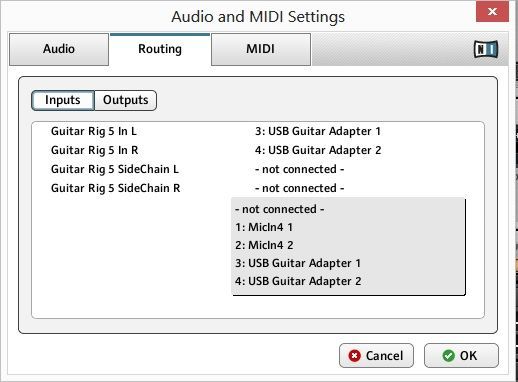Click the red Cancel cross icon
Viewport: 518px width, 382px height.
(355, 356)
